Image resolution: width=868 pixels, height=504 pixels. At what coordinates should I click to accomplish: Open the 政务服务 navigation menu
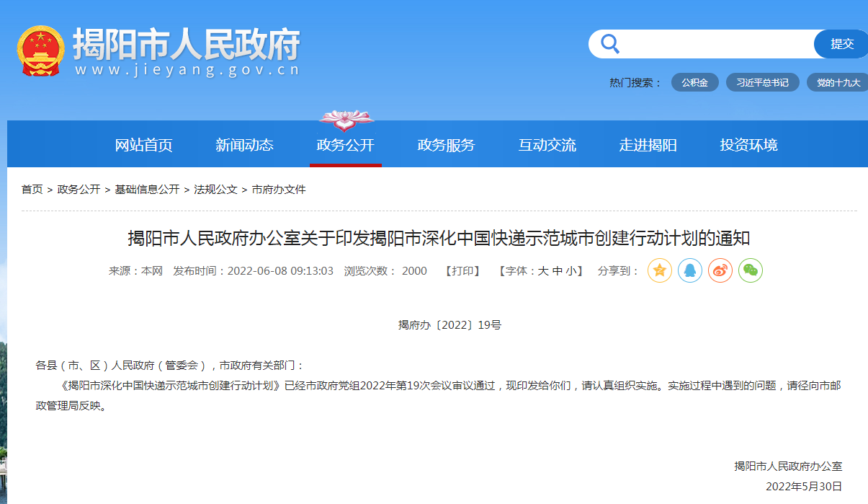[x=447, y=145]
